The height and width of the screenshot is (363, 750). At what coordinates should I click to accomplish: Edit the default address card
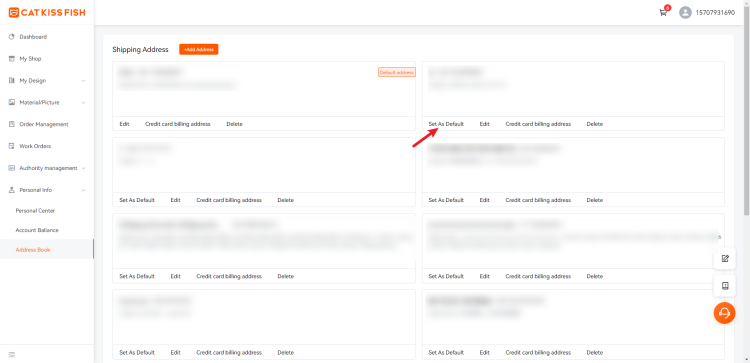(x=124, y=124)
